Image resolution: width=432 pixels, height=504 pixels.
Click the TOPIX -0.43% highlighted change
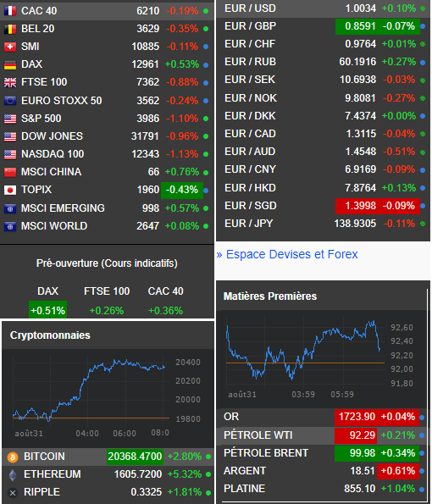[x=182, y=190]
